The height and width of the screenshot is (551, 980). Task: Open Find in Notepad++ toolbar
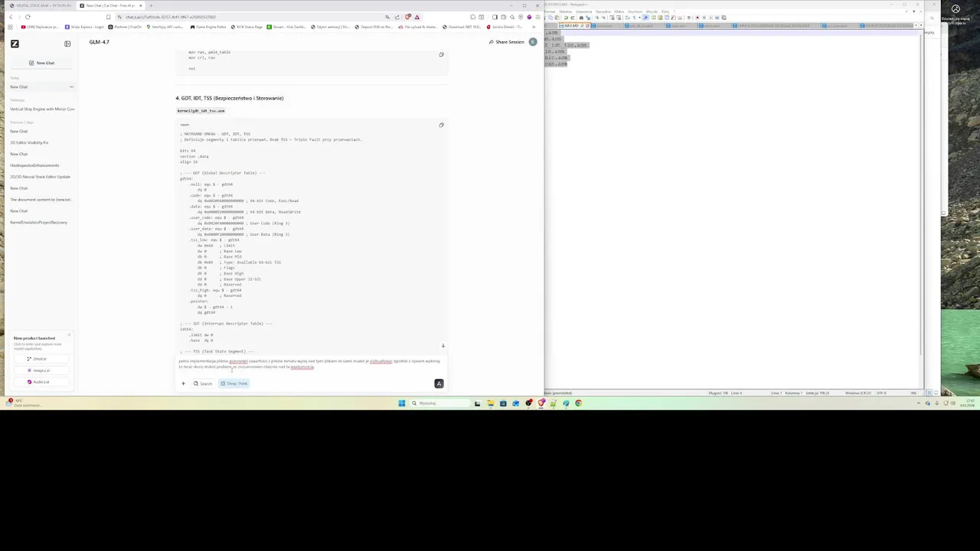[x=581, y=18]
